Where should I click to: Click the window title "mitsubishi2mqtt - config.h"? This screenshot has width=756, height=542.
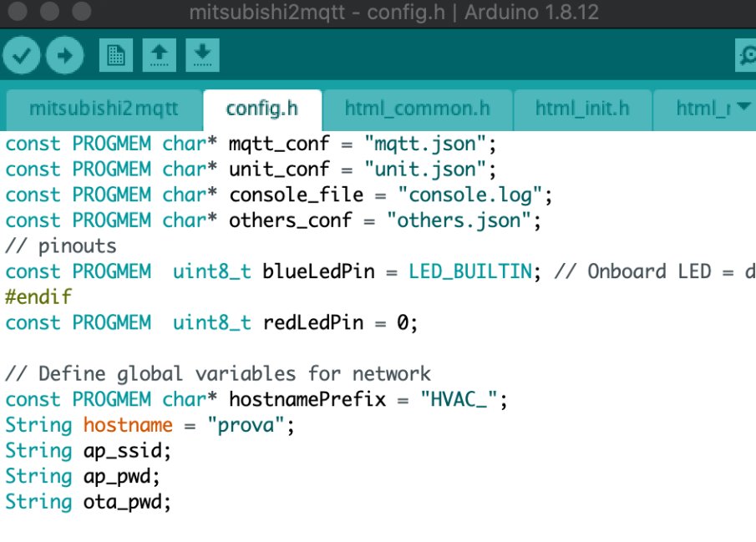click(x=317, y=12)
